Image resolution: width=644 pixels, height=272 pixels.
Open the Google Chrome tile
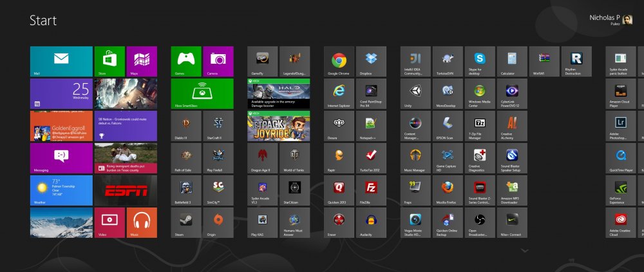coord(339,61)
